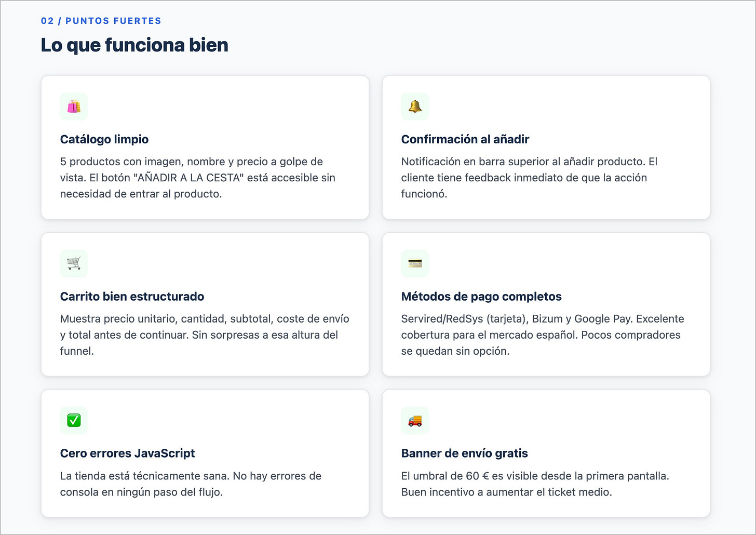The height and width of the screenshot is (535, 756).
Task: Click the "Métodos de pago completos" card title
Action: (x=481, y=297)
